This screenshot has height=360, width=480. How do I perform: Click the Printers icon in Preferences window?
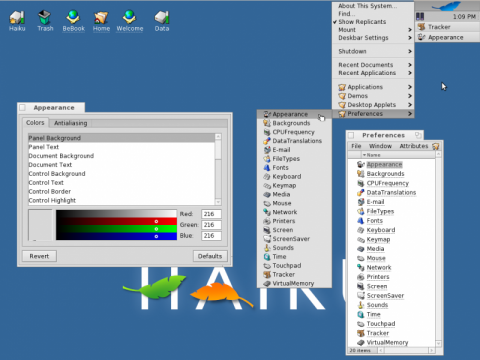(x=361, y=277)
